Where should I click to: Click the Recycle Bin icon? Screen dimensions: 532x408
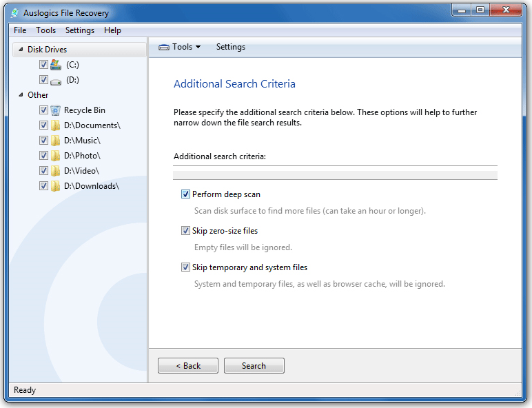56,110
